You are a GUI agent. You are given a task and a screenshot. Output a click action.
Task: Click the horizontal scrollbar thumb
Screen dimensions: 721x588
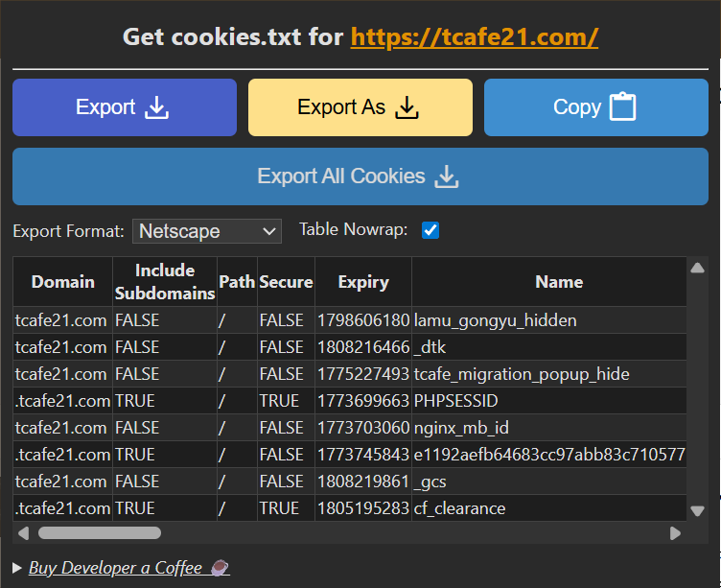100,532
